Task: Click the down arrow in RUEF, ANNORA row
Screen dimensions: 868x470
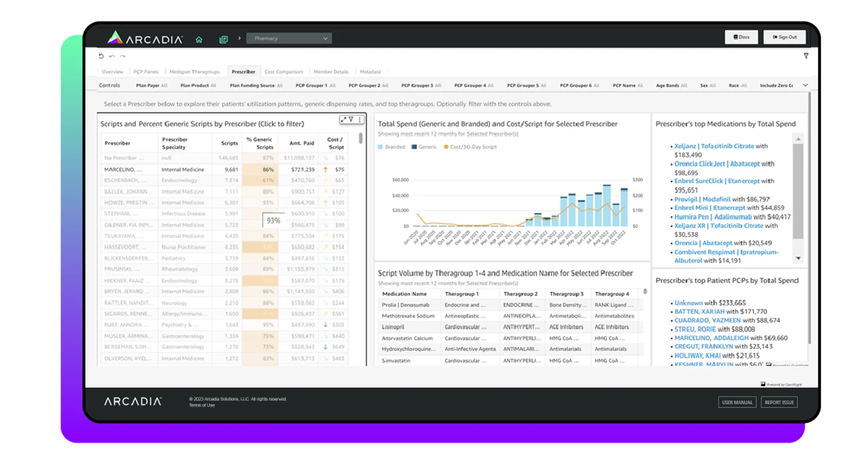Action: click(325, 325)
